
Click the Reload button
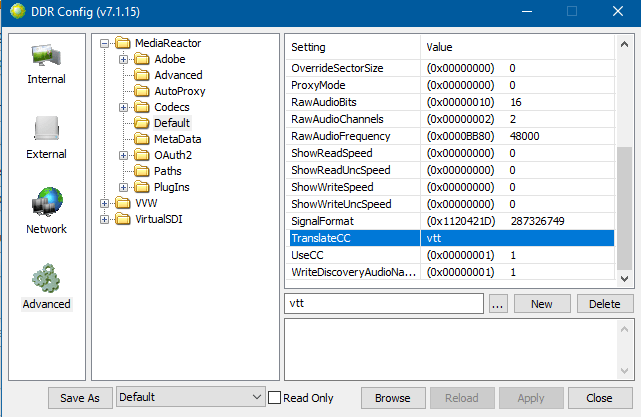click(462, 398)
